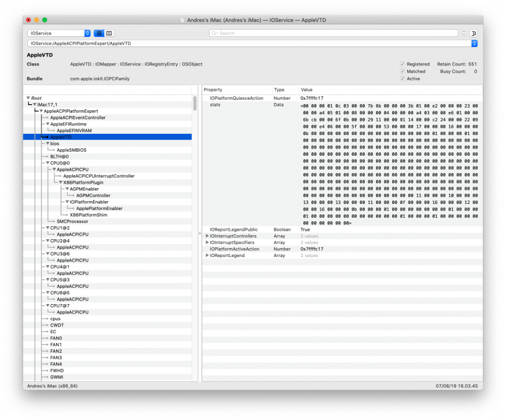506x420 pixels.
Task: Select the CWDT entry
Action: (57, 325)
